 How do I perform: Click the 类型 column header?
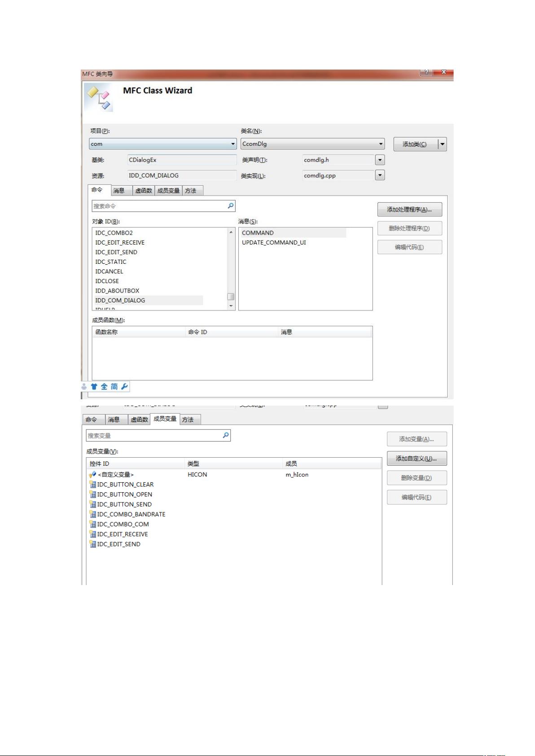234,463
